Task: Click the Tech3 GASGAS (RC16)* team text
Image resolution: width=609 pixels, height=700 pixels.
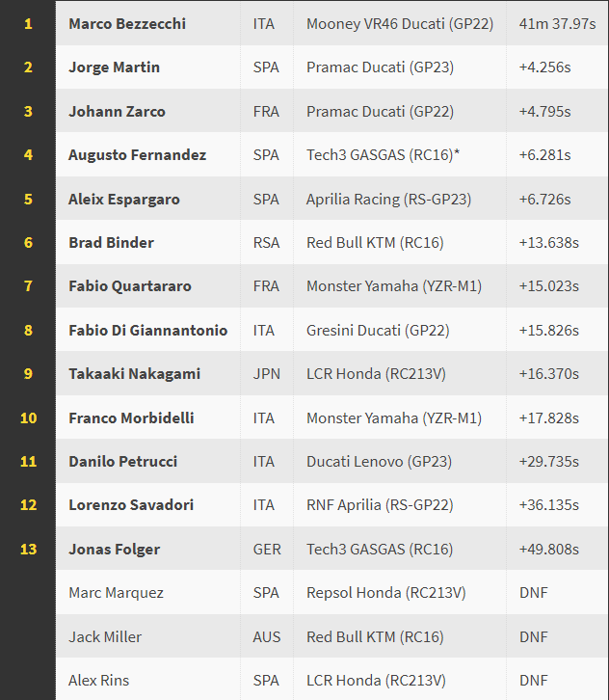Action: [383, 155]
